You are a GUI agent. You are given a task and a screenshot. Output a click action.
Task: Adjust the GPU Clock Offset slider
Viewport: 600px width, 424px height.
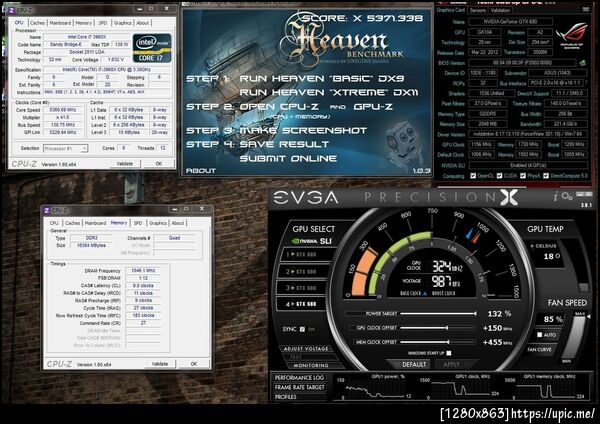(x=438, y=328)
